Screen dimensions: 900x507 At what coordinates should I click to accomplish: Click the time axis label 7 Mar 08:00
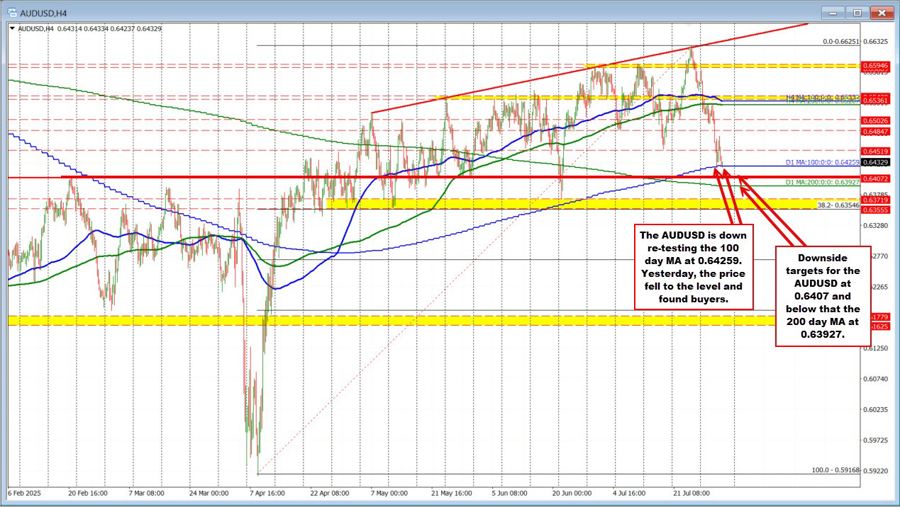[x=146, y=493]
